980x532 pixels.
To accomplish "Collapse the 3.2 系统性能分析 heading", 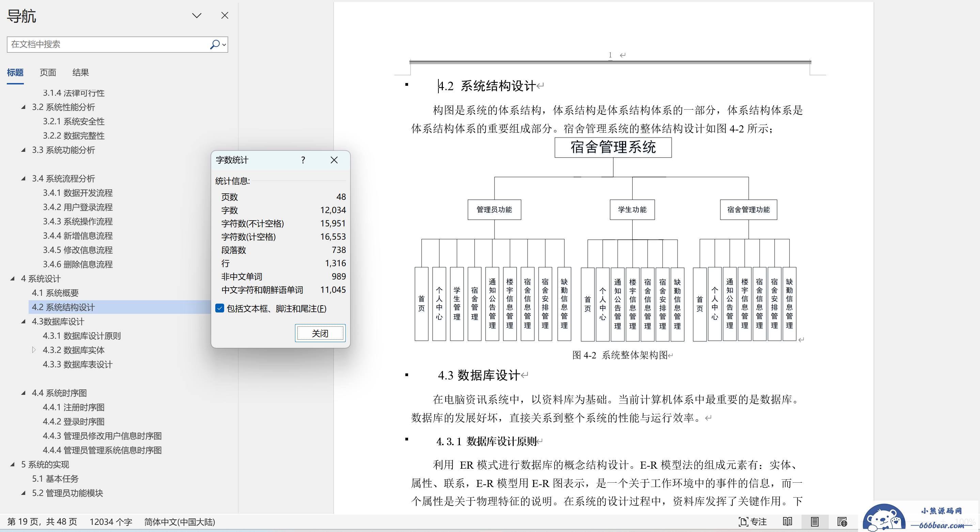I will pos(24,107).
